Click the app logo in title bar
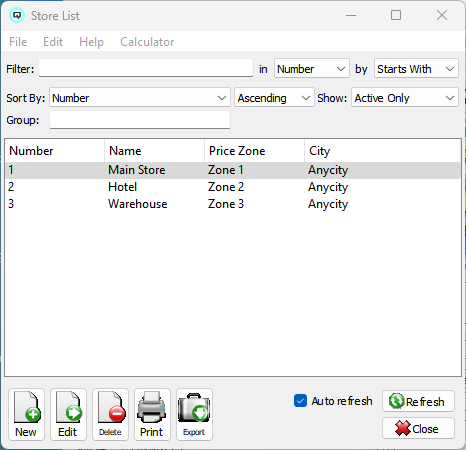The image size is (466, 450). [x=17, y=15]
